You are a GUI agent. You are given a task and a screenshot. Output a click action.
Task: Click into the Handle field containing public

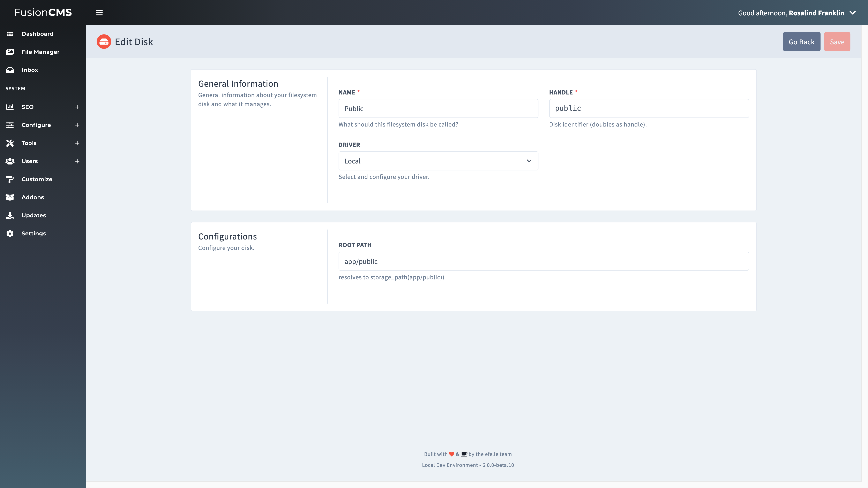click(x=649, y=108)
